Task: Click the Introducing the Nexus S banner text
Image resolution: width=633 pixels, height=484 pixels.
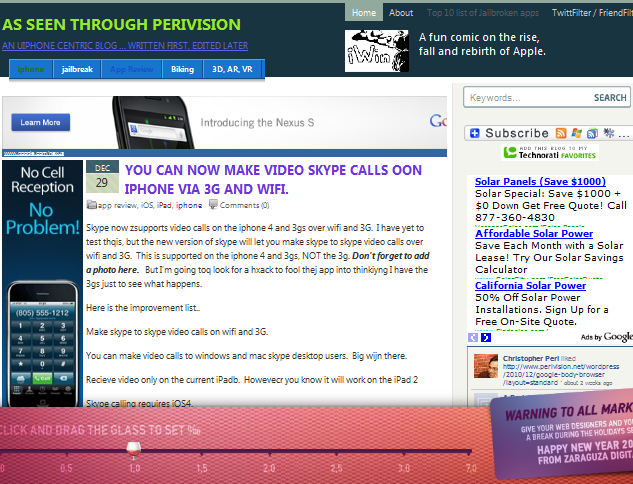Action: (x=257, y=123)
